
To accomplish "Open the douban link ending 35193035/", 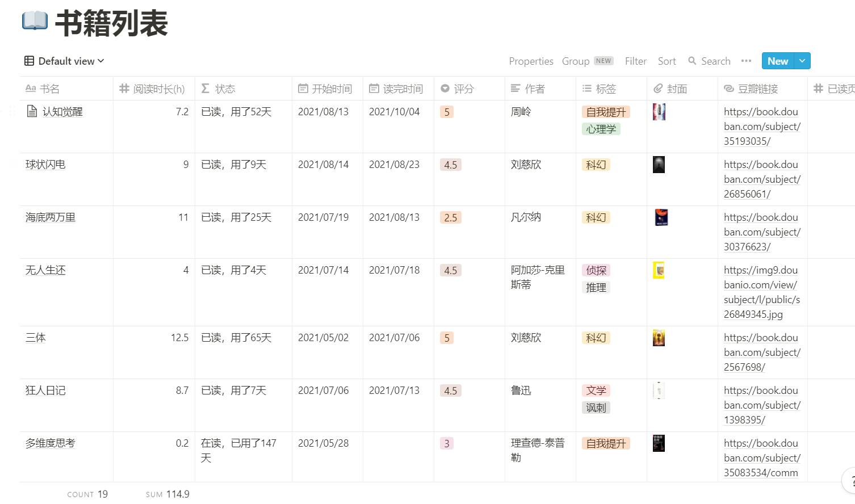I will [x=762, y=127].
